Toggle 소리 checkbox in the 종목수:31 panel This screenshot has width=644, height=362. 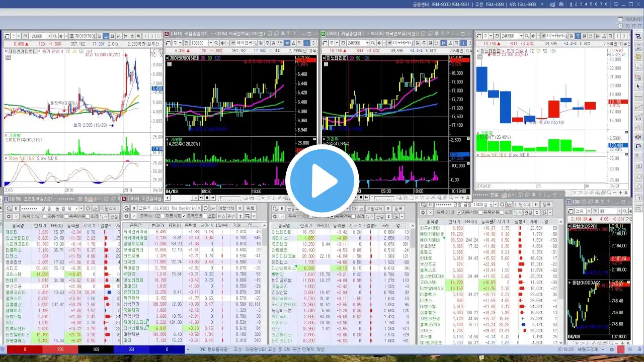[x=501, y=213]
